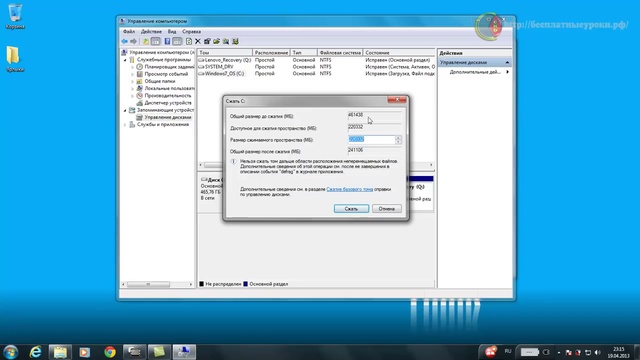Click the Up one level folder icon

coord(146,41)
